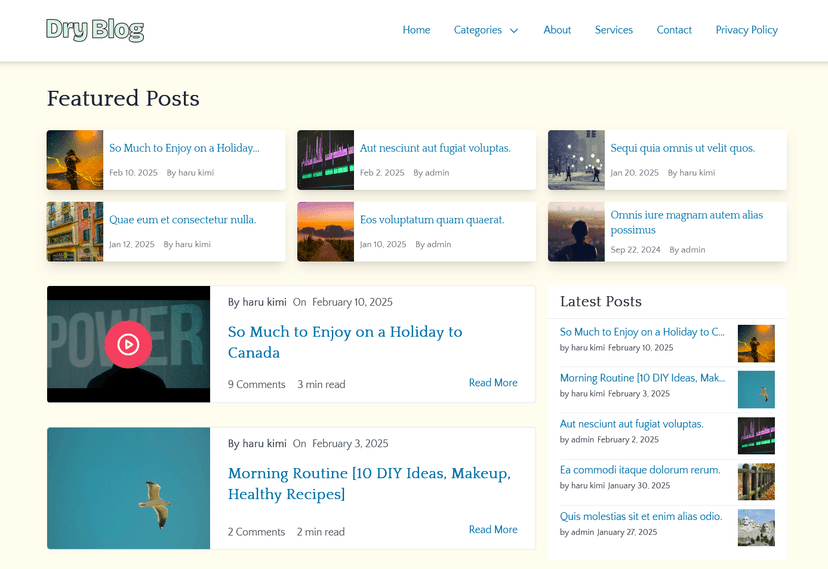
Task: Click the audio equalizer featured thumbnail
Action: click(326, 160)
